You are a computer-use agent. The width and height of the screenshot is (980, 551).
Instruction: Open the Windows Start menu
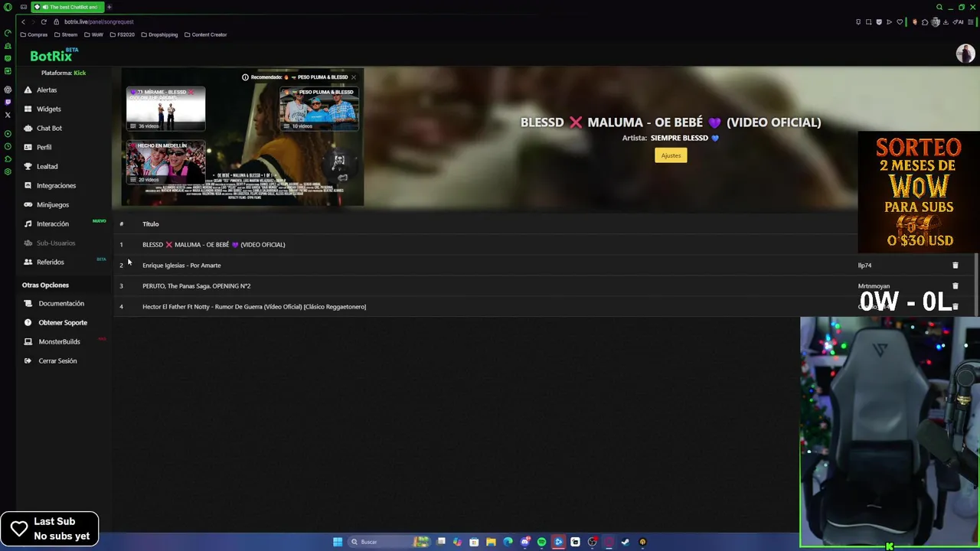pyautogui.click(x=338, y=542)
